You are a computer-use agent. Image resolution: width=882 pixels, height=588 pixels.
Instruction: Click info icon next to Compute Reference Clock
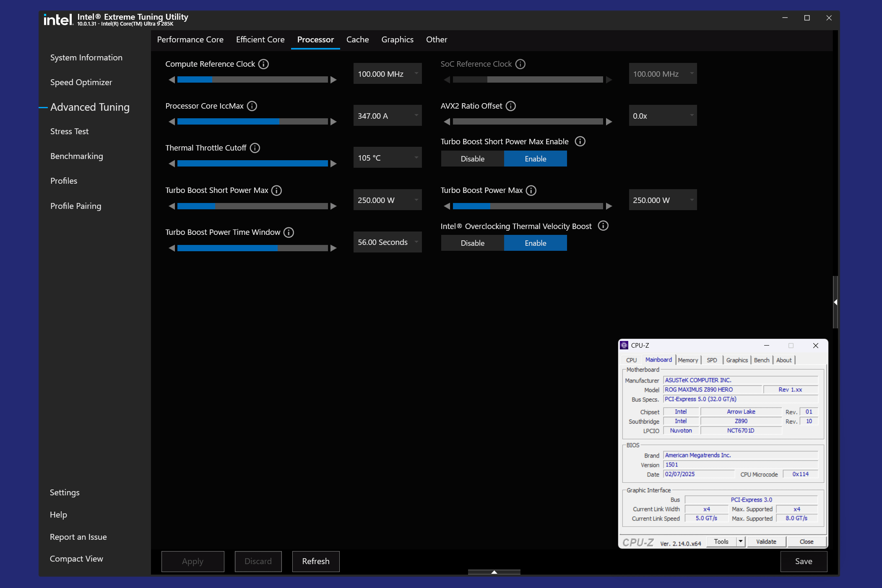pos(263,64)
